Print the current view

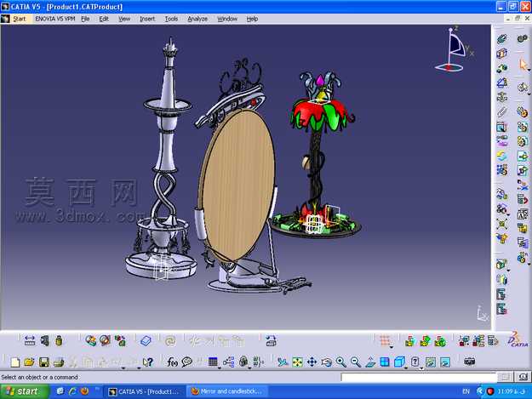coord(59,362)
